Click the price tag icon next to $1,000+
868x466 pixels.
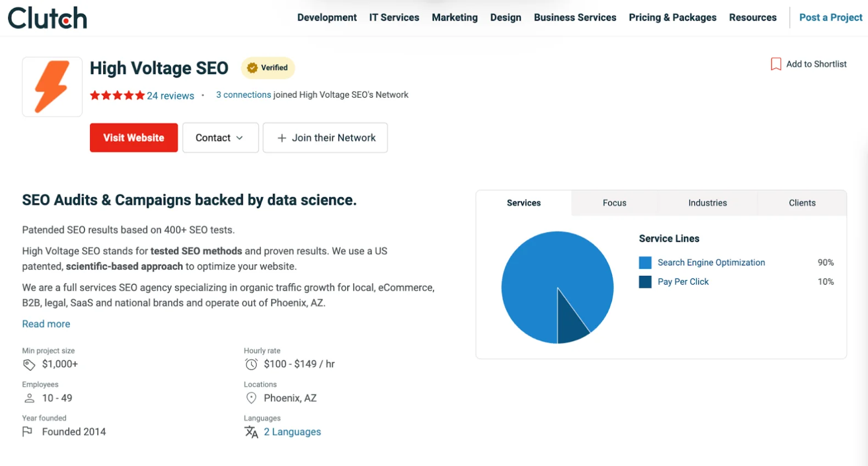[x=29, y=364]
